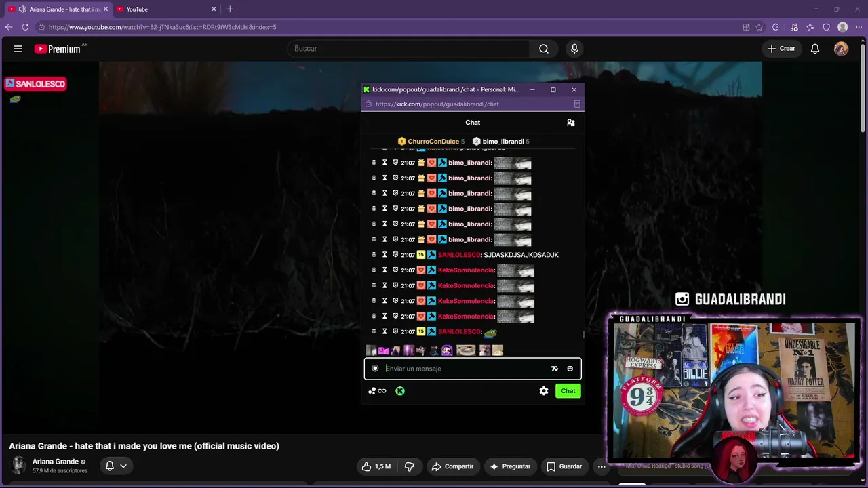Open the browser settings ellipsis menu
Viewport: 868px width, 488px height.
[859, 27]
